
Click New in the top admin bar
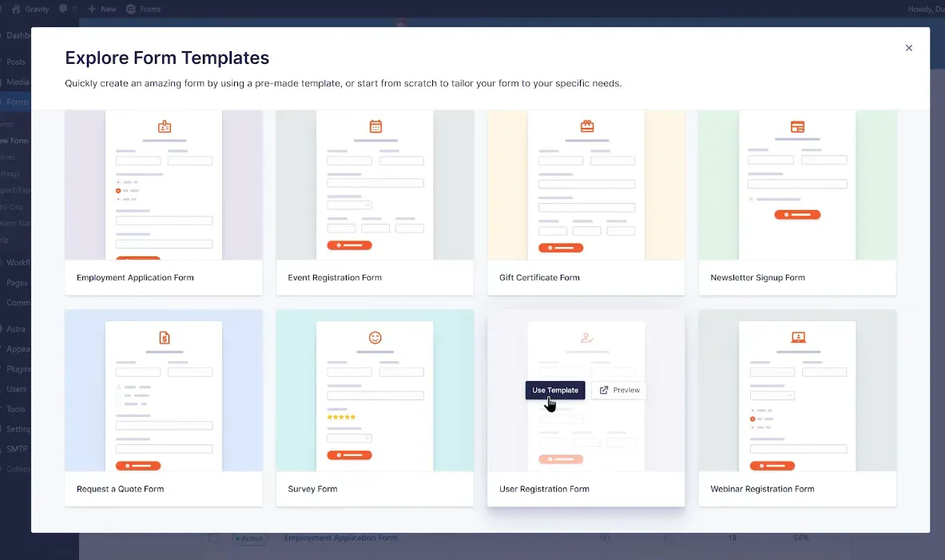click(x=102, y=9)
